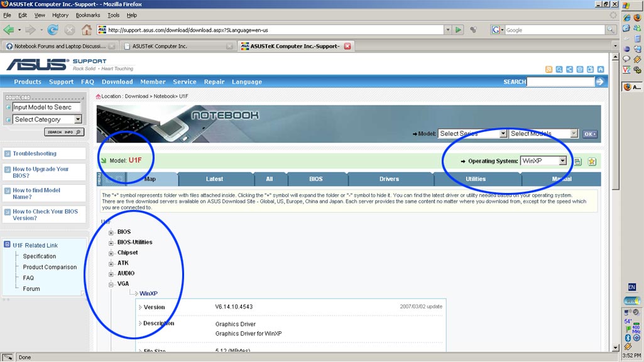Collapse the VGA folder

pos(111,284)
